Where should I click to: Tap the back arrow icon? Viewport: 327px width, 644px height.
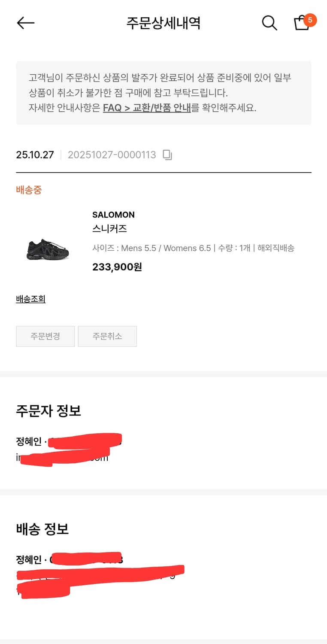[25, 23]
